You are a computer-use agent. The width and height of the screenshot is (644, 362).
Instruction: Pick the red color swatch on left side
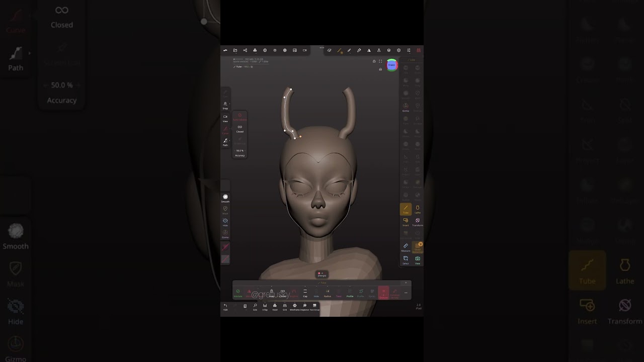pyautogui.click(x=225, y=247)
